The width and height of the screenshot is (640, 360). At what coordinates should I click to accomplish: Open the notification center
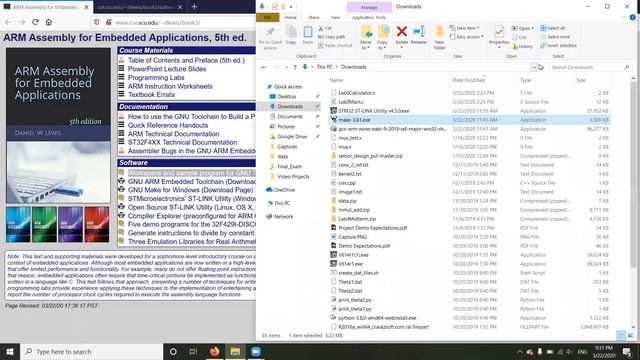click(x=627, y=351)
